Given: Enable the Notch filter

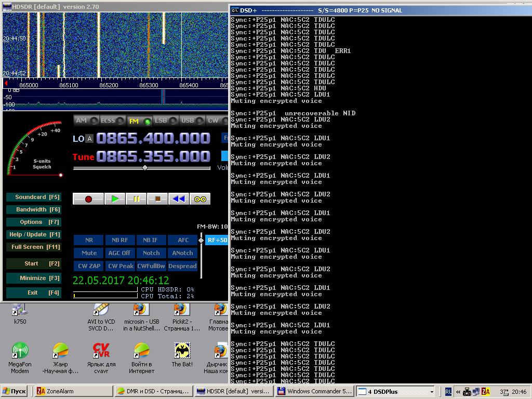Looking at the screenshot, I should point(151,253).
